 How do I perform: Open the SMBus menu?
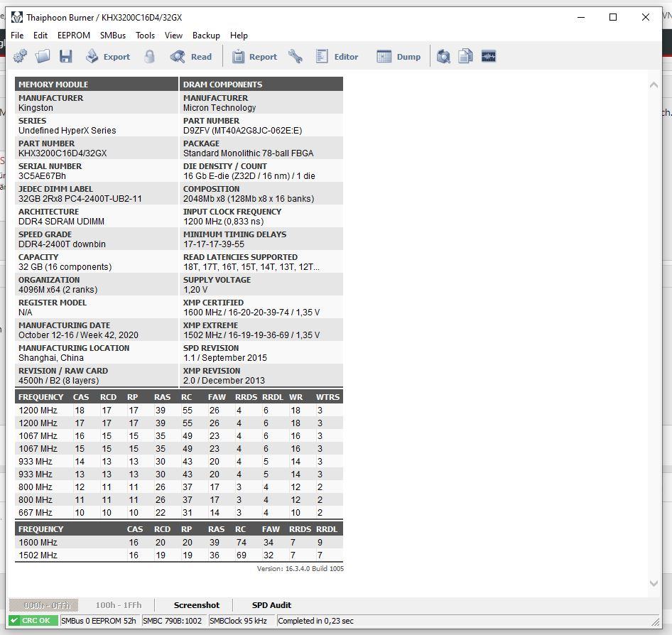coord(113,36)
